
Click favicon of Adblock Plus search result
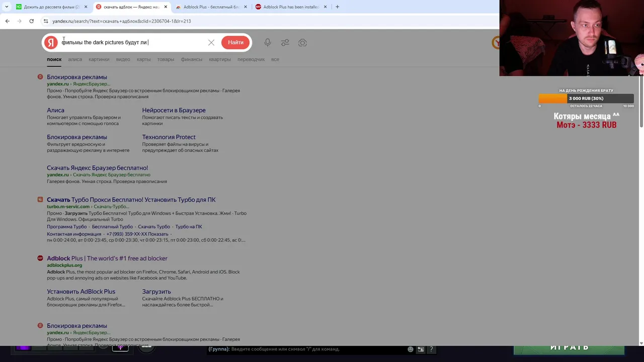click(40, 258)
